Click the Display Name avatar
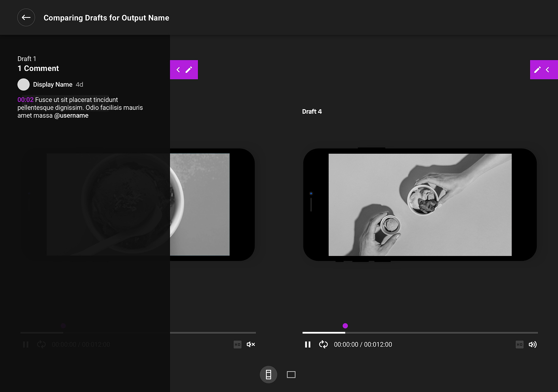This screenshot has height=392, width=558. pos(24,84)
